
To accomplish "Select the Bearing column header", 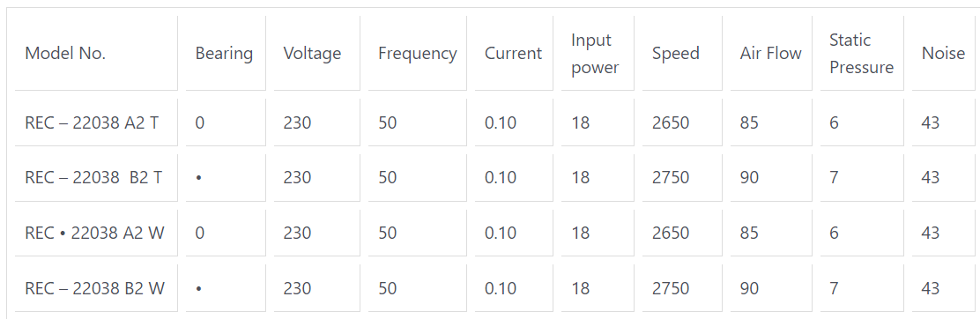I will click(224, 54).
